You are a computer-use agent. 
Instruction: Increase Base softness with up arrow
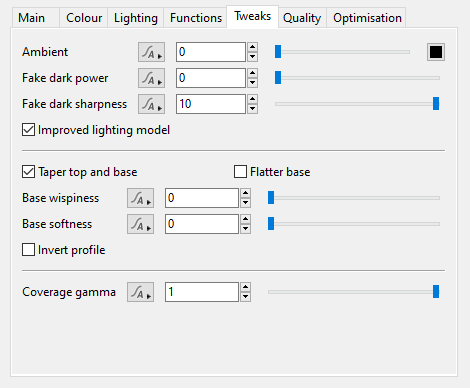(x=246, y=219)
